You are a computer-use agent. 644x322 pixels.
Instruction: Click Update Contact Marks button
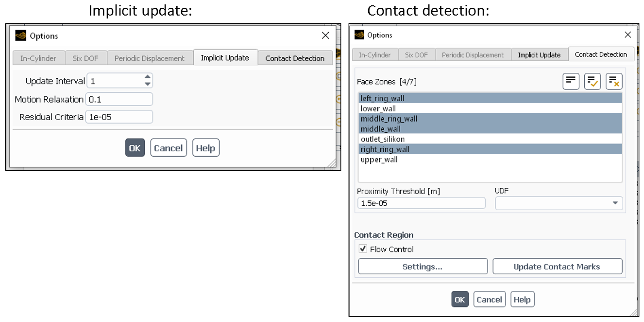pos(557,267)
